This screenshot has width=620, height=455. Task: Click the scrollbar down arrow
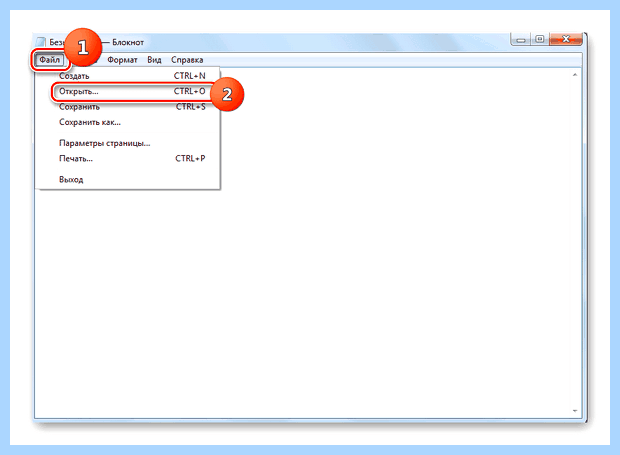click(x=575, y=411)
